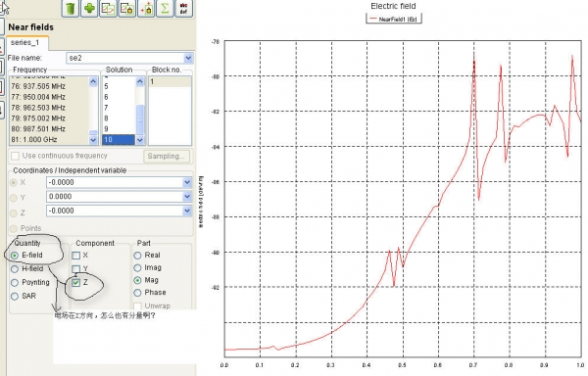Click the green trash can delete icon
The height and width of the screenshot is (376, 588).
tap(71, 8)
